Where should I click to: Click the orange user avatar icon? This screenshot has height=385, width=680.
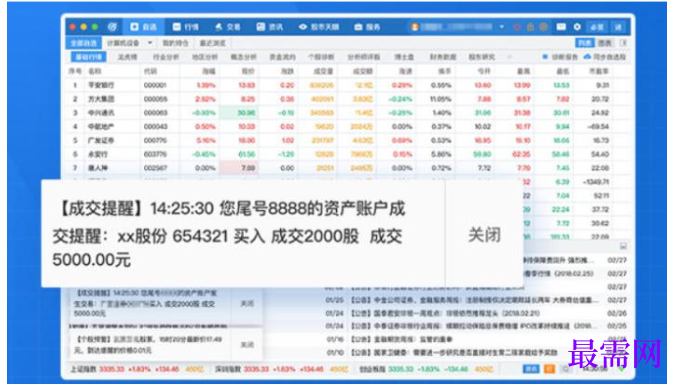[x=415, y=27]
